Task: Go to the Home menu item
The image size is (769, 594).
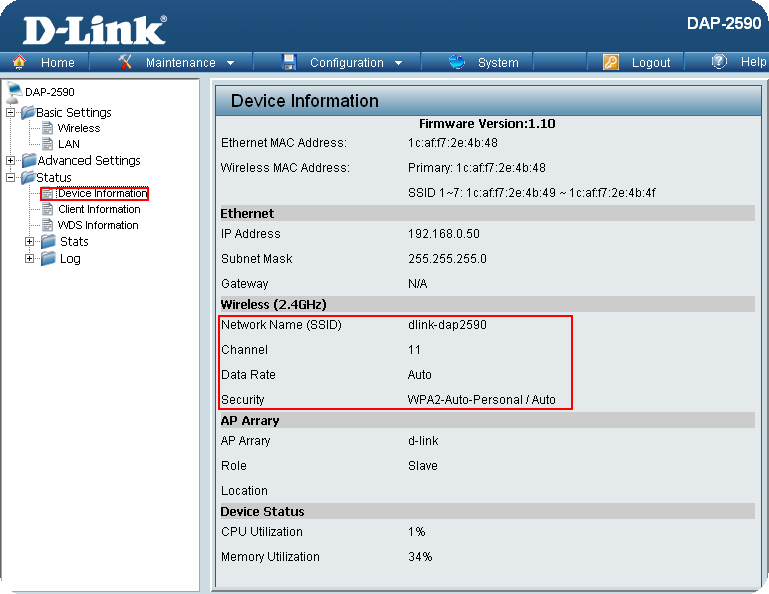Action: pos(57,63)
